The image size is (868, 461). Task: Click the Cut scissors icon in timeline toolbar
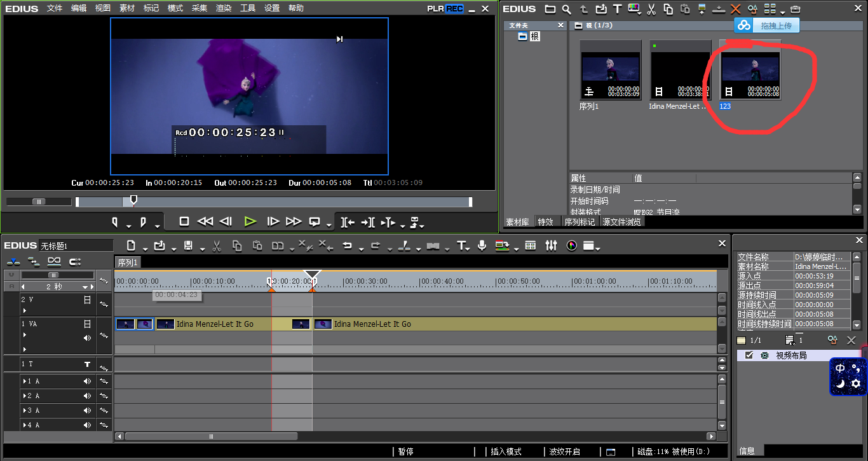tap(216, 245)
